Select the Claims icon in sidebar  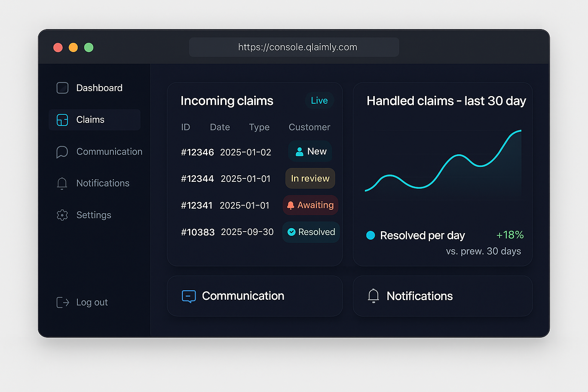click(x=62, y=119)
